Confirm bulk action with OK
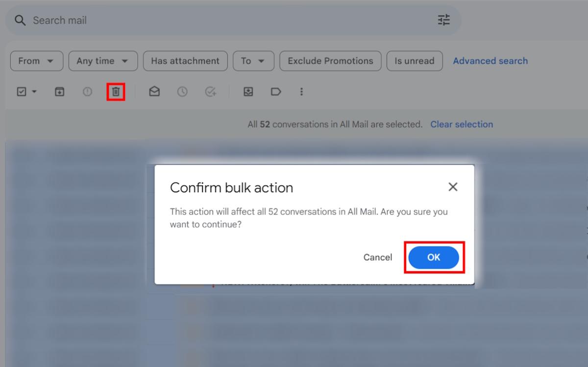Screen dimensions: 588x367 [x=434, y=257]
